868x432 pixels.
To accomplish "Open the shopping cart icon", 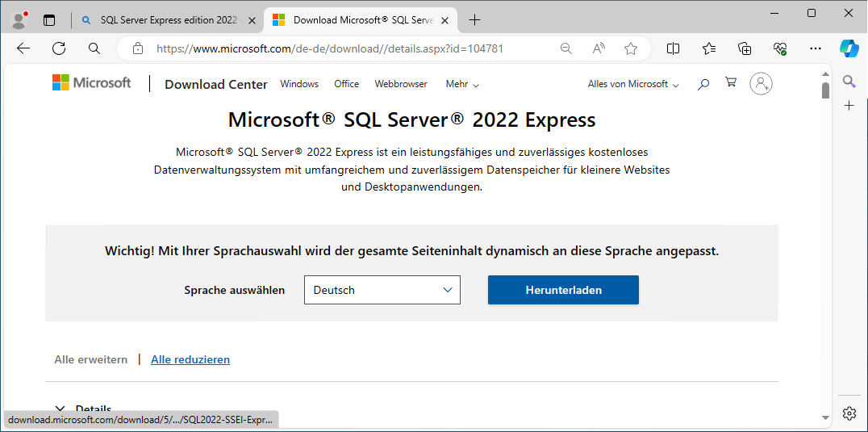I will click(731, 82).
